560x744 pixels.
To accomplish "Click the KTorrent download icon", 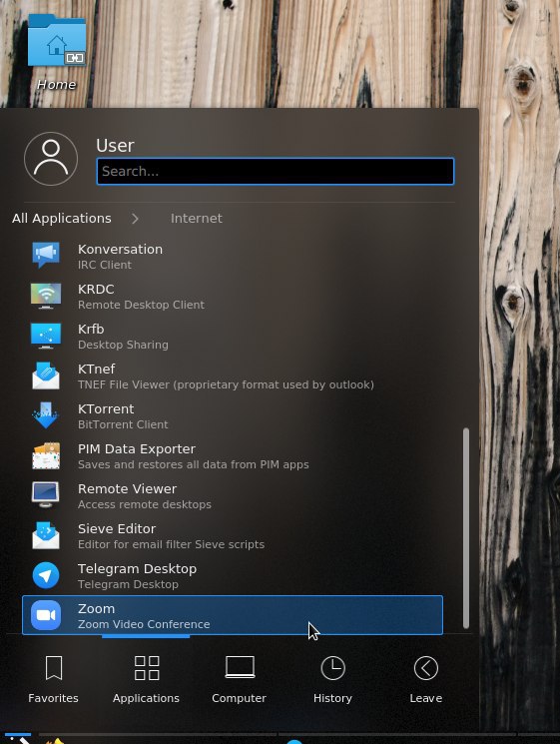I will (46, 415).
